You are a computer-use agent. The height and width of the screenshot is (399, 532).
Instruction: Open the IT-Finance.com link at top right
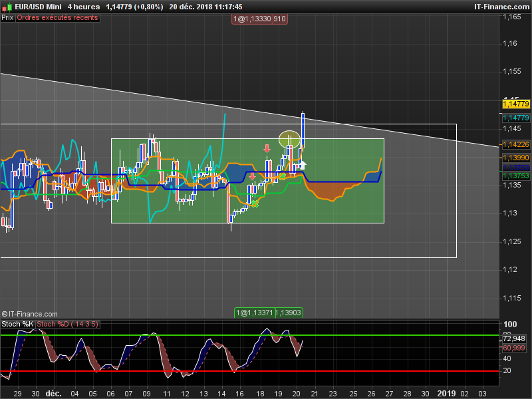[x=501, y=7]
